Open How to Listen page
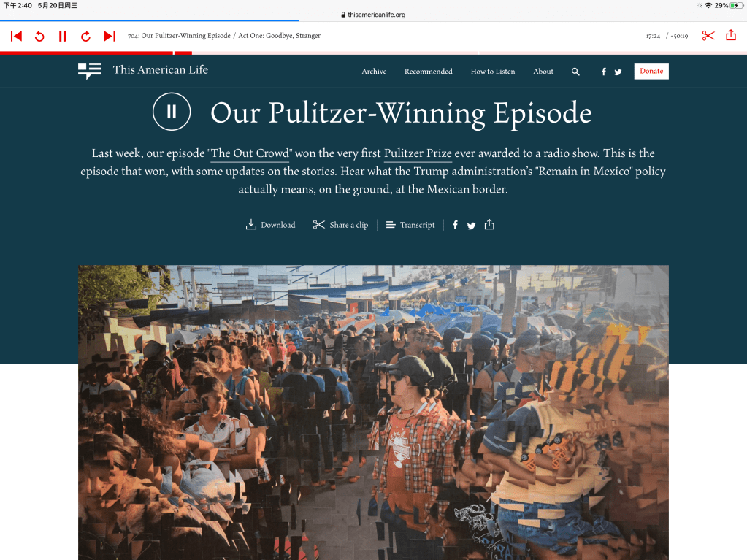The height and width of the screenshot is (560, 747). (493, 72)
